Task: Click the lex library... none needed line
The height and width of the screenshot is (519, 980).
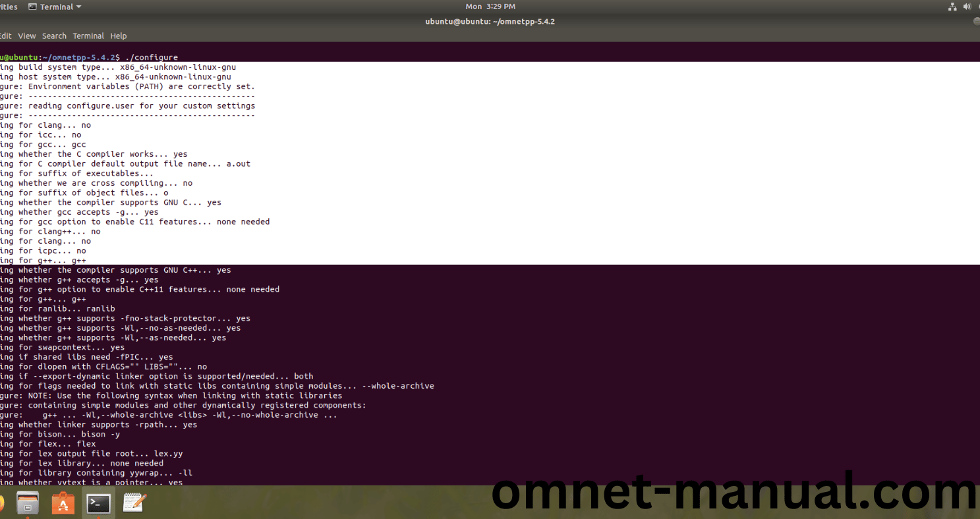Action: [x=82, y=463]
